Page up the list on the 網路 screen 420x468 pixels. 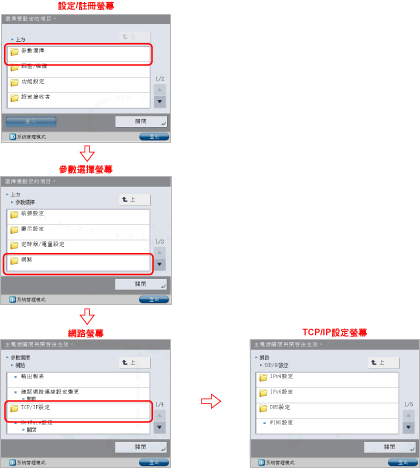[x=160, y=415]
